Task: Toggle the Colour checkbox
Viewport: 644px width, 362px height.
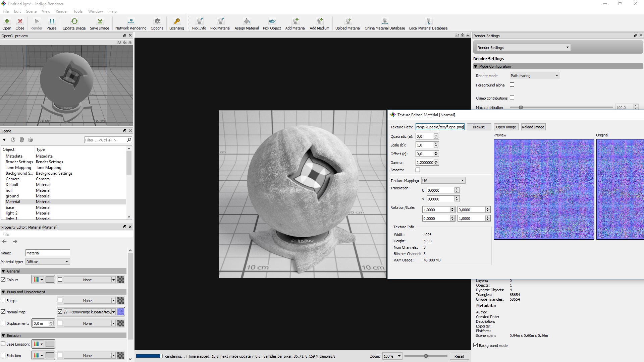Action: (x=3, y=280)
